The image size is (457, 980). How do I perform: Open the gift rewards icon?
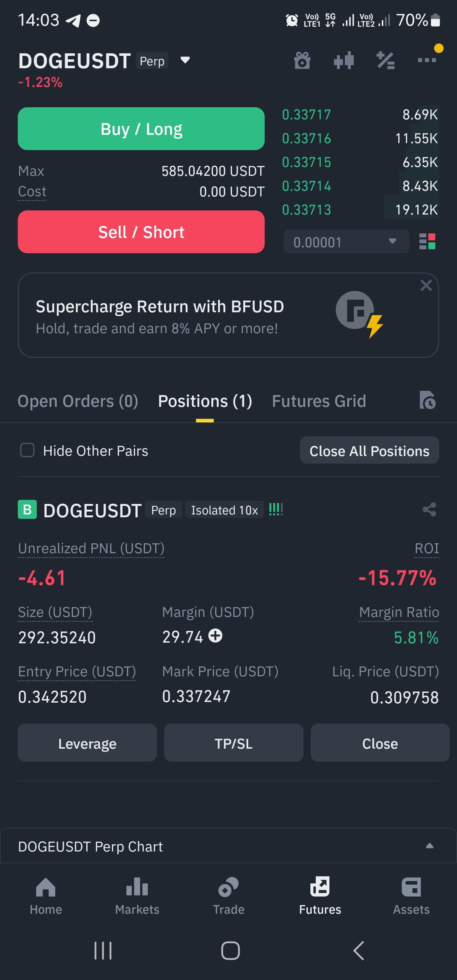pos(302,61)
